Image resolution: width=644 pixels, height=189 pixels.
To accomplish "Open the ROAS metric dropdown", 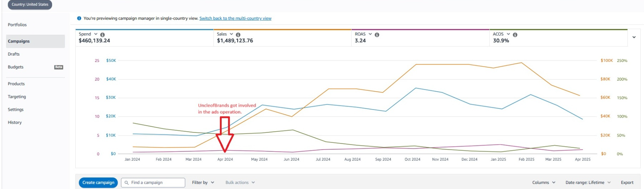I will pos(370,34).
